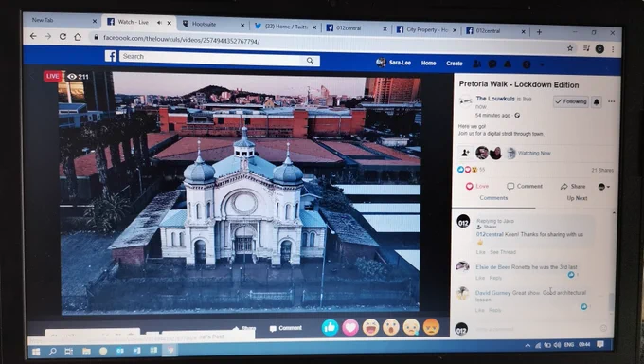Screen dimensions: 644x364
Task: Send a Haha reaction below the video
Action: [x=370, y=328]
